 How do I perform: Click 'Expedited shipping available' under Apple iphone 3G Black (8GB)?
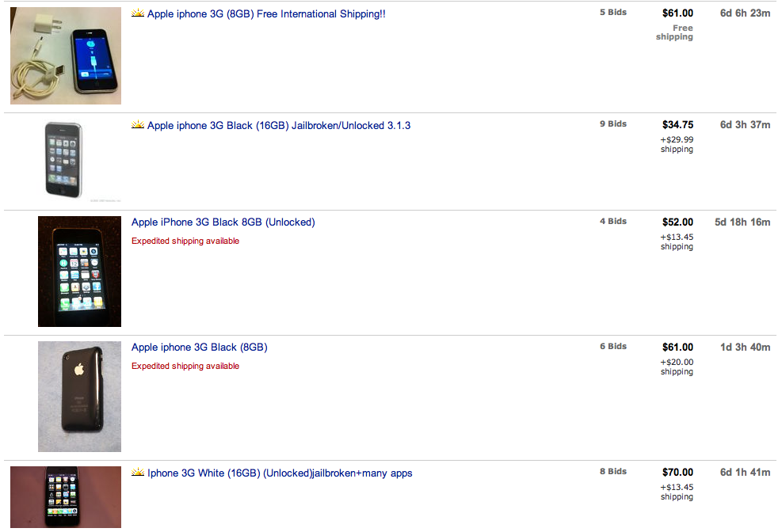click(185, 366)
